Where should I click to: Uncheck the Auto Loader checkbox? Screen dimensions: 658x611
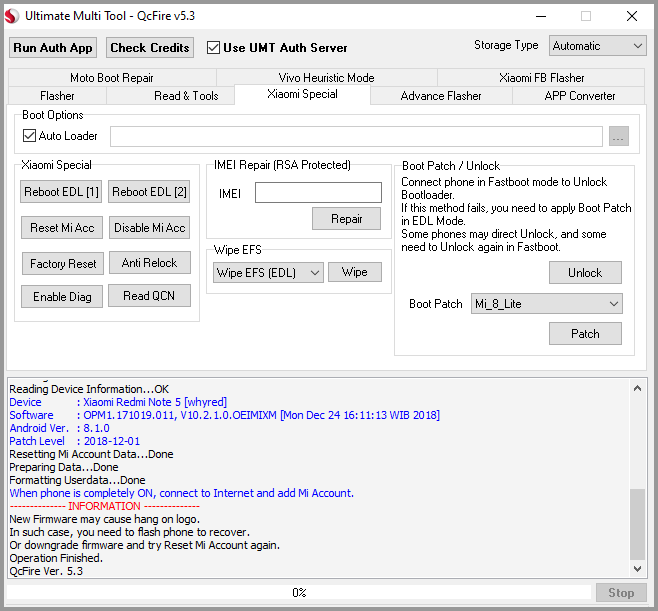point(29,136)
